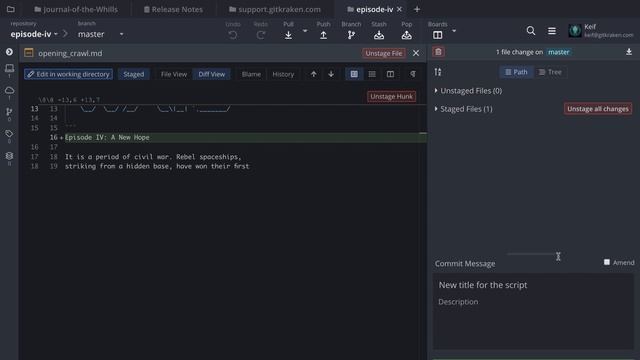Image resolution: width=640 pixels, height=360 pixels.
Task: Click the Staged label button
Action: (133, 74)
